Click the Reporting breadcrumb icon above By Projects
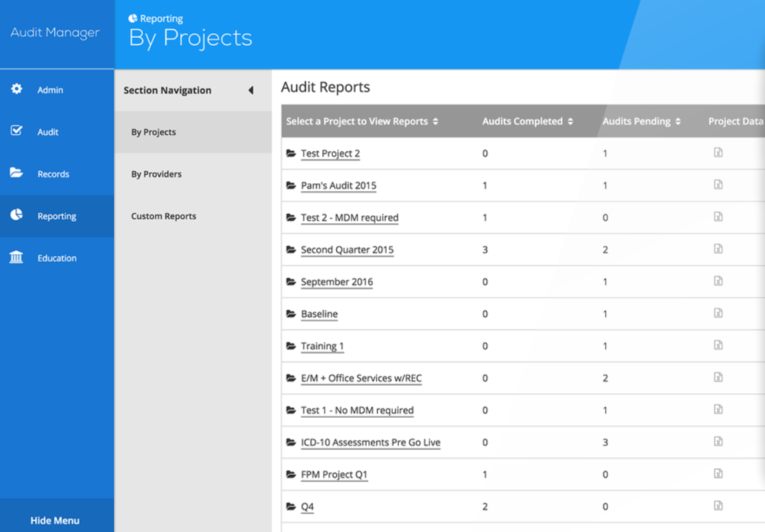 (x=132, y=18)
